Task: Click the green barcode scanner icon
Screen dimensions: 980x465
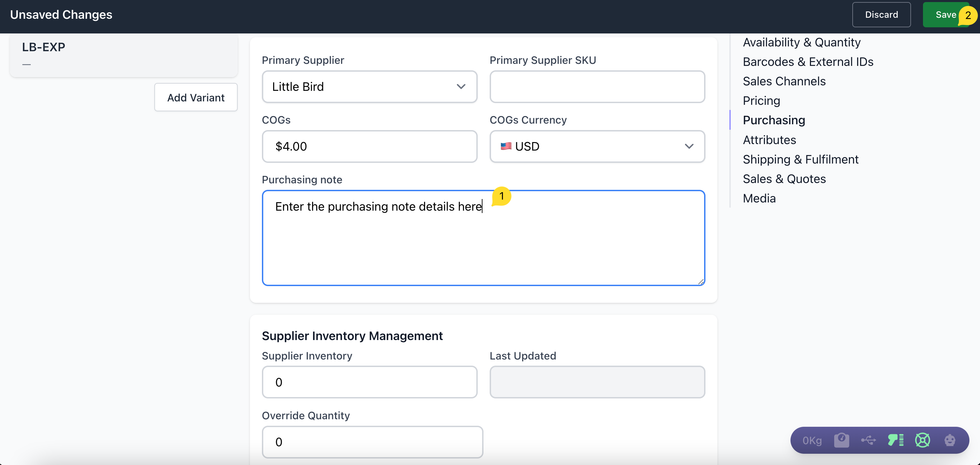Action: click(x=895, y=440)
